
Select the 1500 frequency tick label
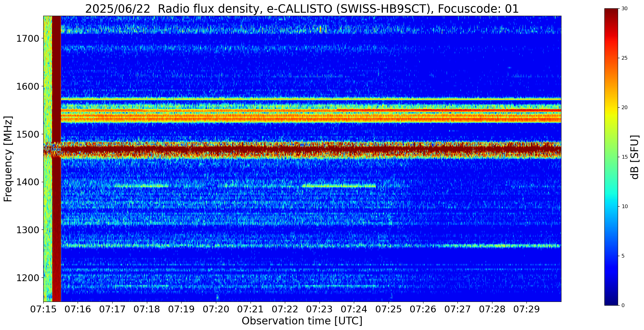point(28,134)
